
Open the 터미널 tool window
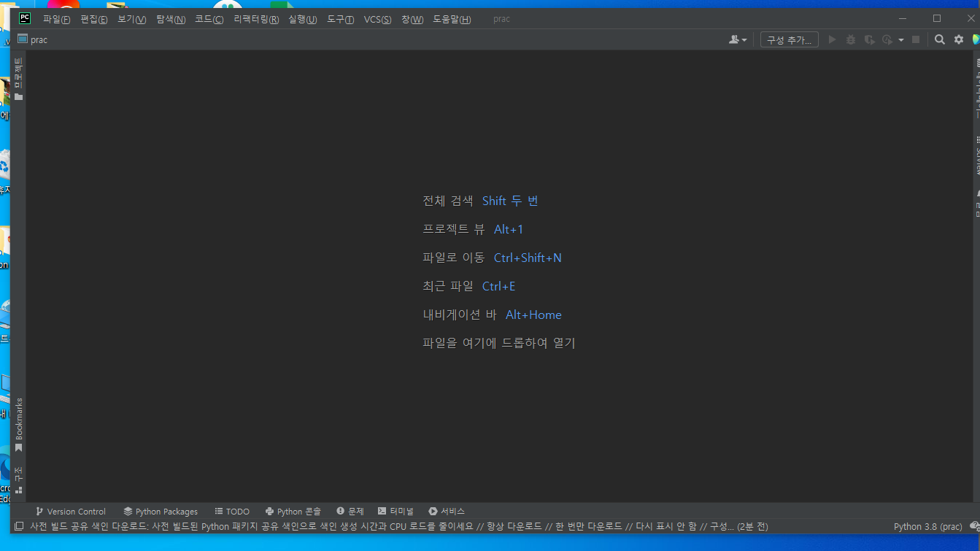tap(396, 512)
